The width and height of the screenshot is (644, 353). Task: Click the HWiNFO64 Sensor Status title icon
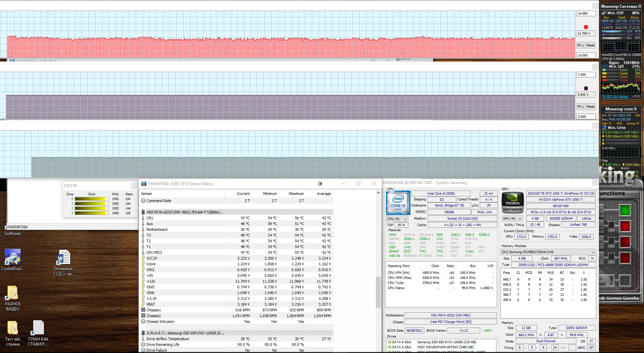point(144,184)
